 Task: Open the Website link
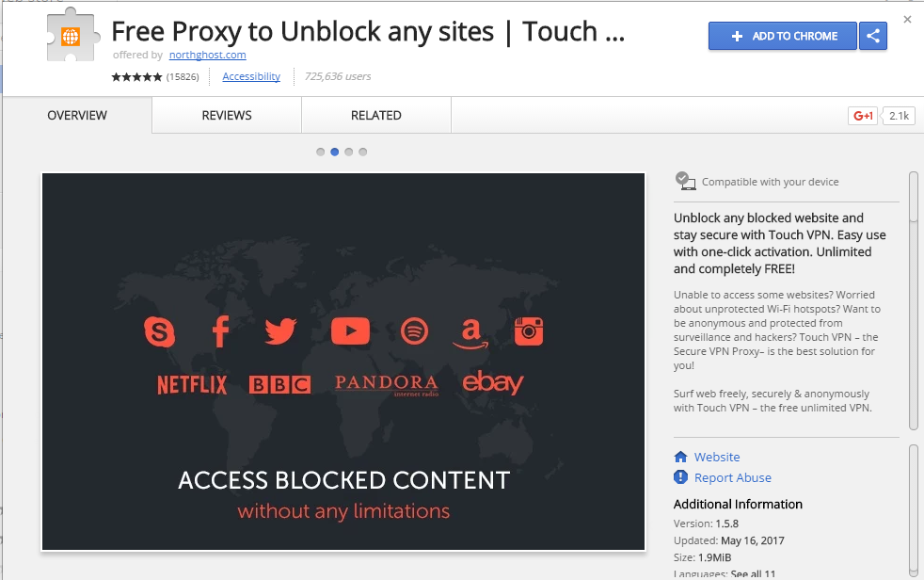tap(717, 457)
